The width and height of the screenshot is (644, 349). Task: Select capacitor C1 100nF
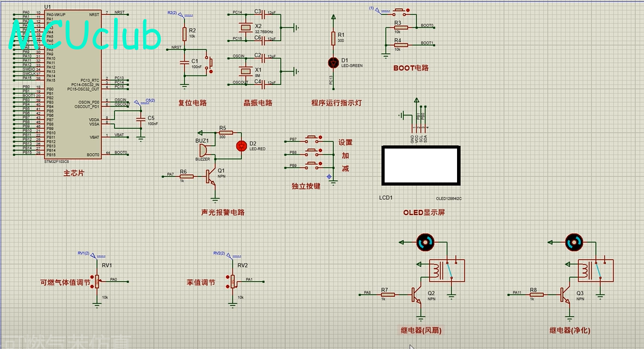pos(184,62)
